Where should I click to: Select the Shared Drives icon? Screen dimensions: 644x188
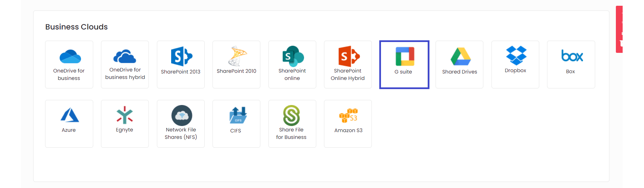click(461, 56)
